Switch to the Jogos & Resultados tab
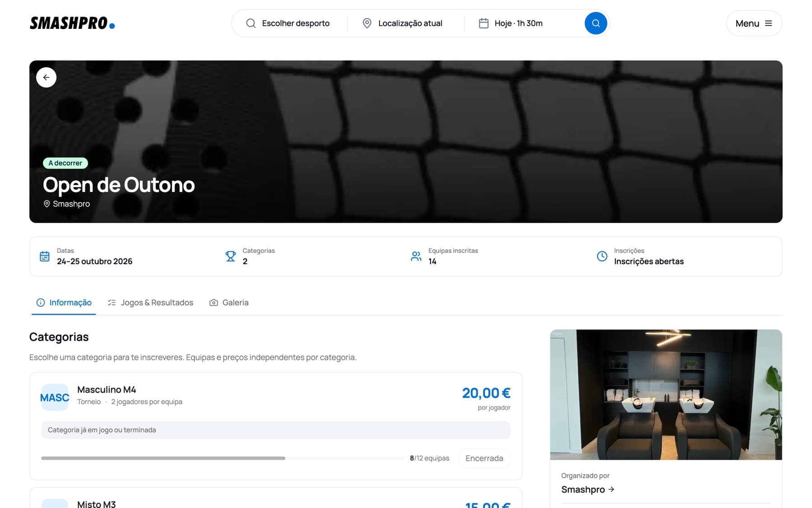Viewport: 812px width, 508px height. 150,303
